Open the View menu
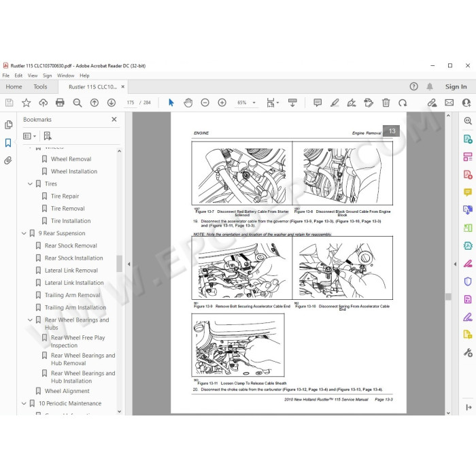This screenshot has height=476, width=476. click(x=33, y=75)
